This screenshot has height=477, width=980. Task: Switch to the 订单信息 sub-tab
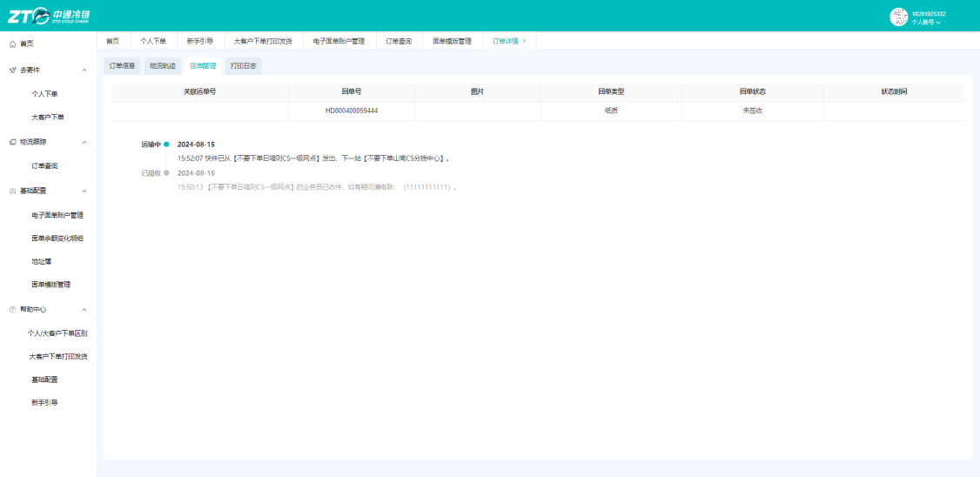(122, 65)
